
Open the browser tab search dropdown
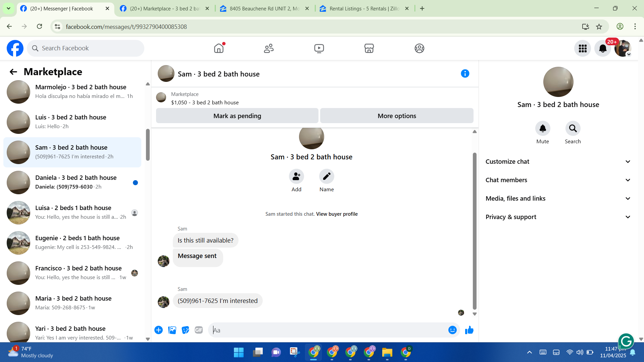pyautogui.click(x=8, y=8)
